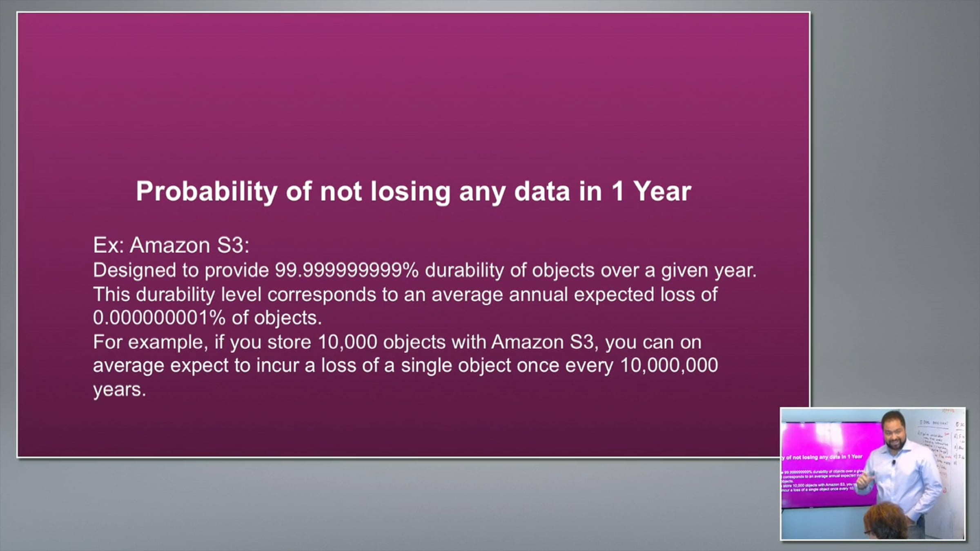Click the 'Ex: Amazon S3:' heading line

pyautogui.click(x=171, y=245)
